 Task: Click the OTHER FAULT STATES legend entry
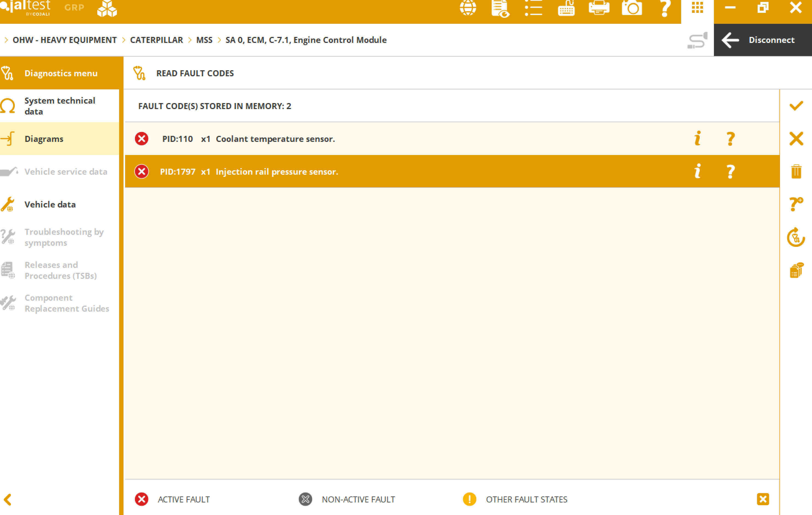click(515, 499)
